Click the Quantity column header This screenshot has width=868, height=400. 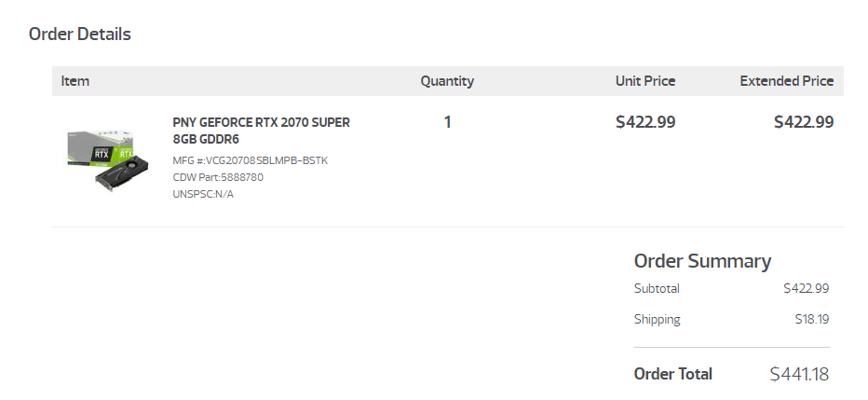coord(447,81)
